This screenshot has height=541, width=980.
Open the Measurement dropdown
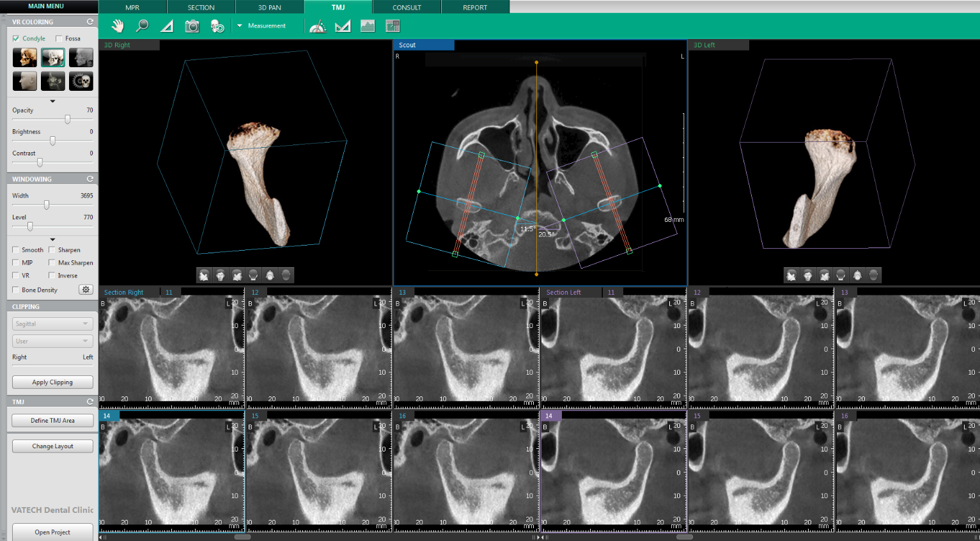click(263, 26)
